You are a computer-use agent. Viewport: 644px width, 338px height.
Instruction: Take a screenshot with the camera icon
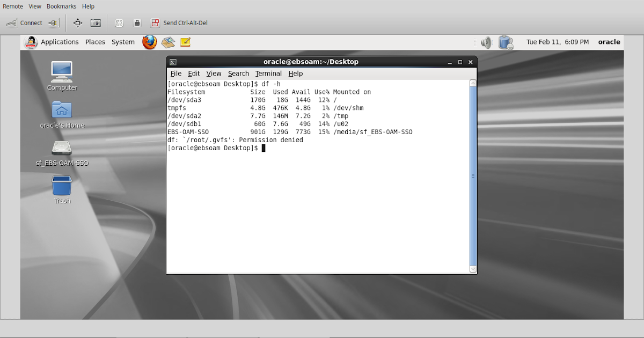pos(96,23)
